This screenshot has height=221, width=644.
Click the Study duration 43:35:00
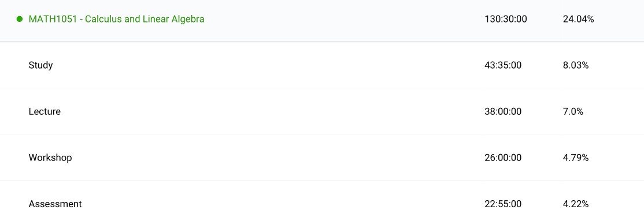tap(503, 65)
